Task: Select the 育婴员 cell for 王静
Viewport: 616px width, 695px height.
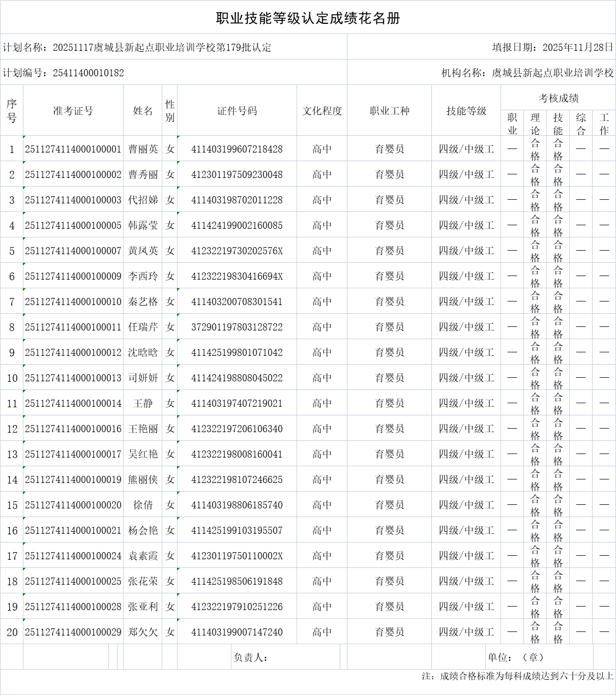Action: point(389,403)
